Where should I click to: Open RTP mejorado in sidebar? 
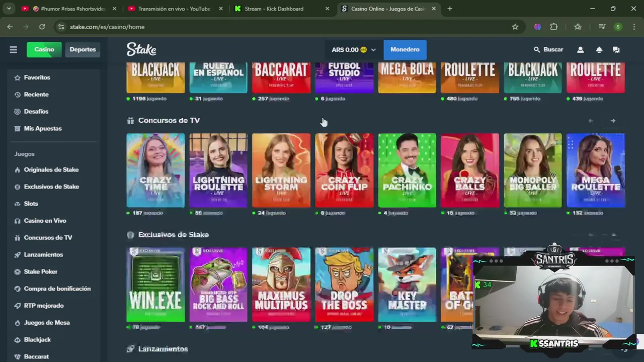coord(44,306)
